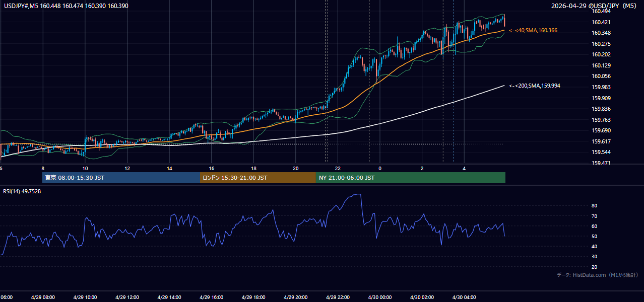This screenshot has width=644, height=302.
Task: Click hour tick 10 under price chart
Action: coord(85,169)
